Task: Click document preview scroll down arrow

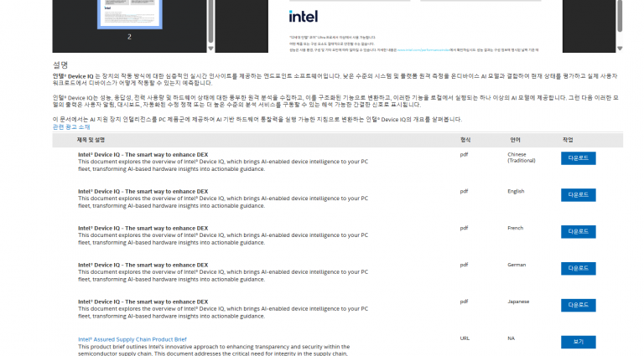Action: [x=620, y=49]
